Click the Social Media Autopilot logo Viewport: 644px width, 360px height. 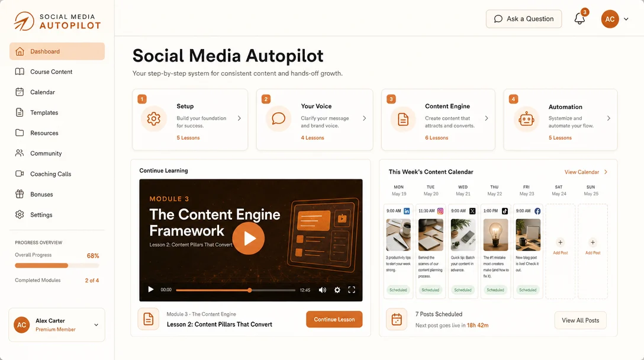(57, 21)
